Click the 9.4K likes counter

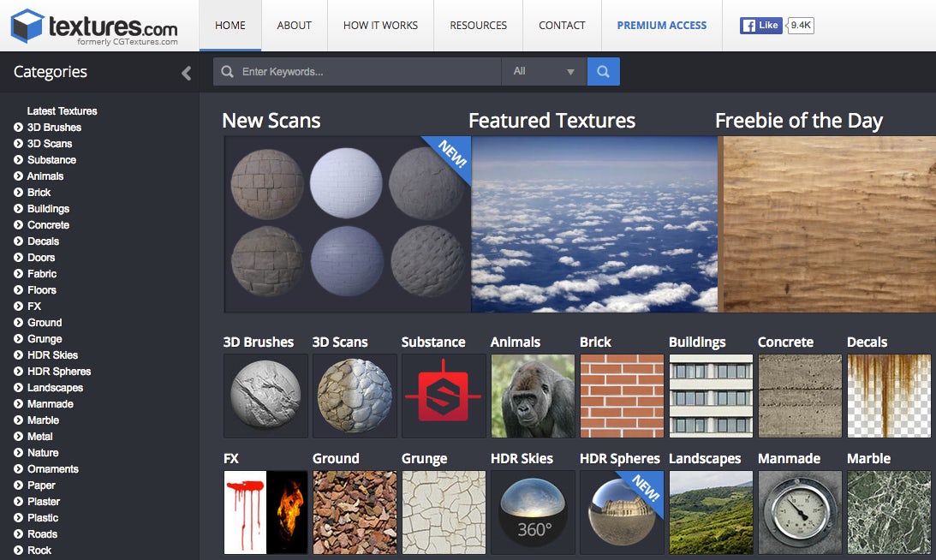(x=801, y=25)
